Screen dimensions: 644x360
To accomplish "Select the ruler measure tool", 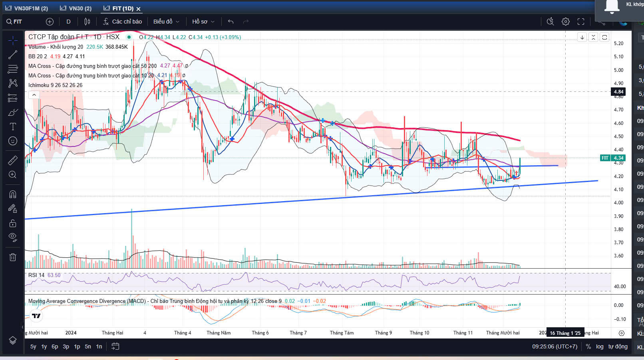I will 13,160.
